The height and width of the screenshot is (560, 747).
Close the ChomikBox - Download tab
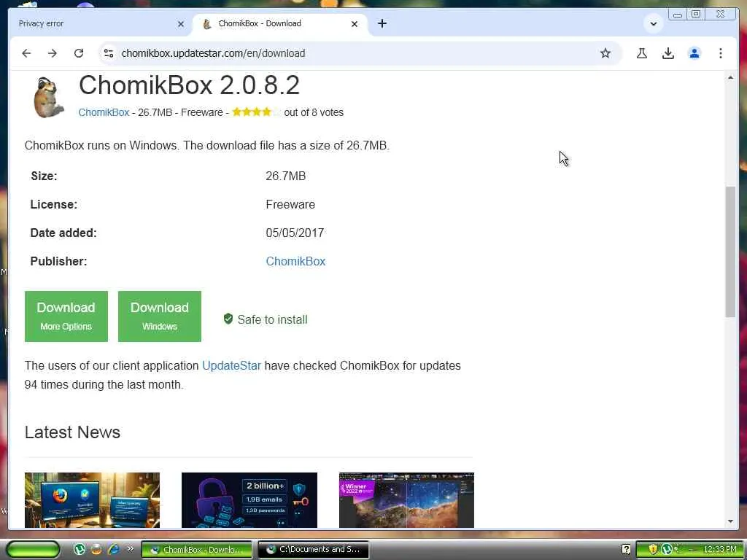click(x=355, y=24)
